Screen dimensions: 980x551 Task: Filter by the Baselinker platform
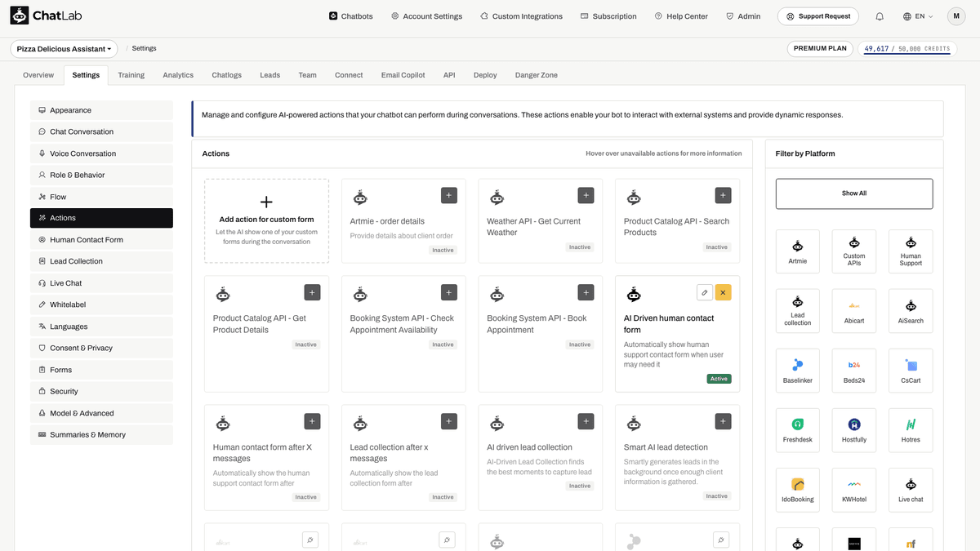coord(797,371)
